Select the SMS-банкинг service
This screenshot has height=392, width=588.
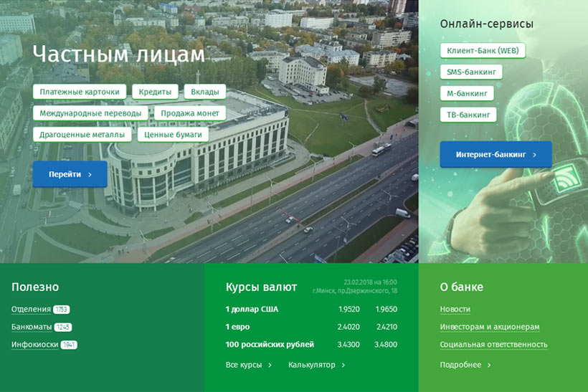470,72
